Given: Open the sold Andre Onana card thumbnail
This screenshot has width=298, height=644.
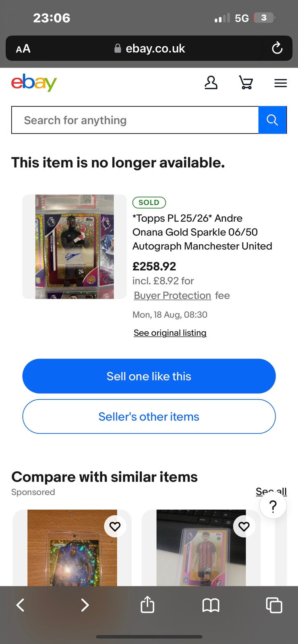Looking at the screenshot, I should 74,247.
